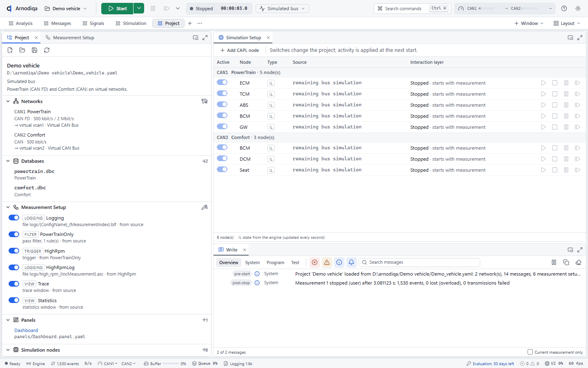Click the new project file icon

click(x=10, y=50)
